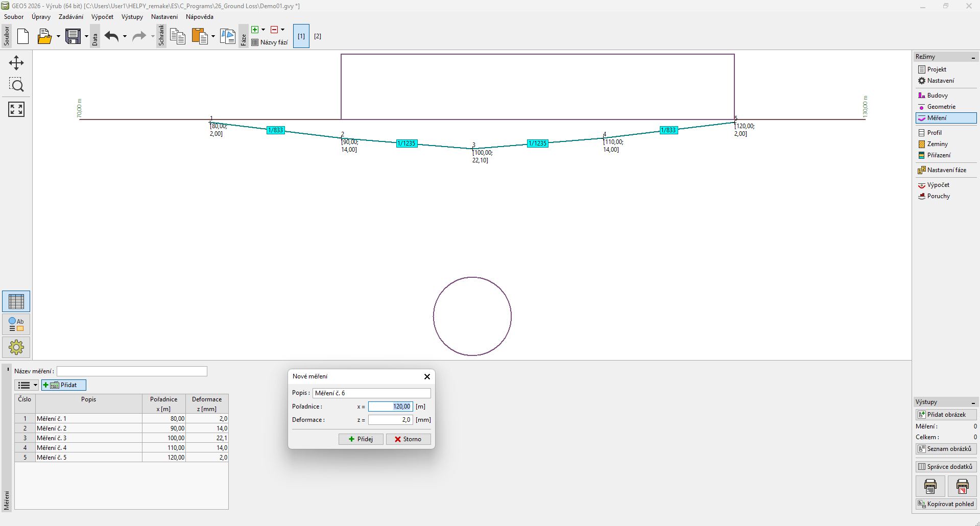Viewport: 980px width, 526px height.
Task: Click the undo arrow icon
Action: 111,36
